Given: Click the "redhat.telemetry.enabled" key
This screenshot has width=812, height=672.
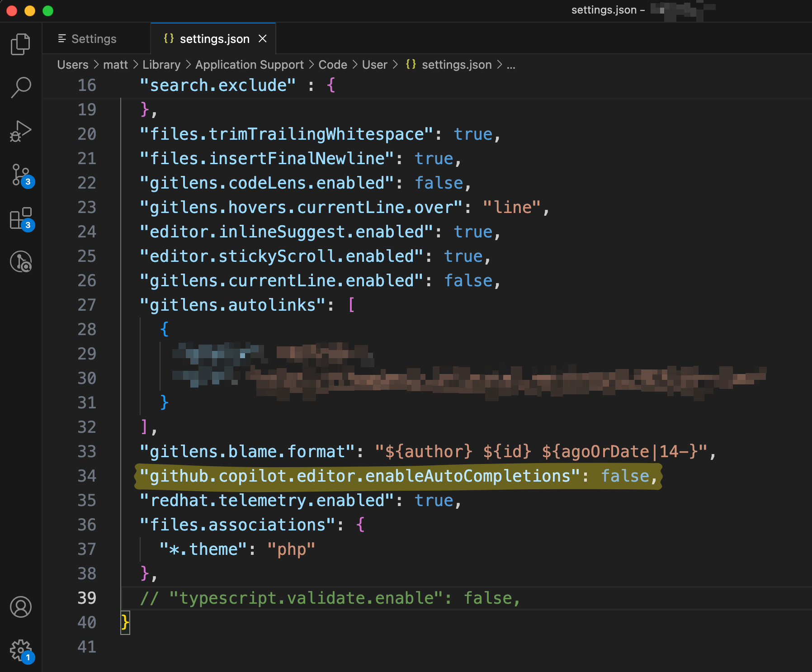Looking at the screenshot, I should (x=267, y=501).
